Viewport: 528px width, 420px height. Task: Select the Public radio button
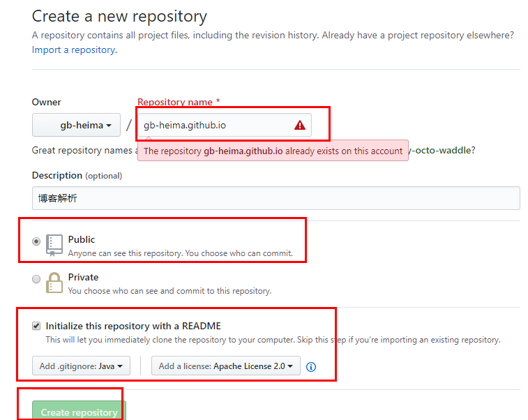(x=36, y=241)
